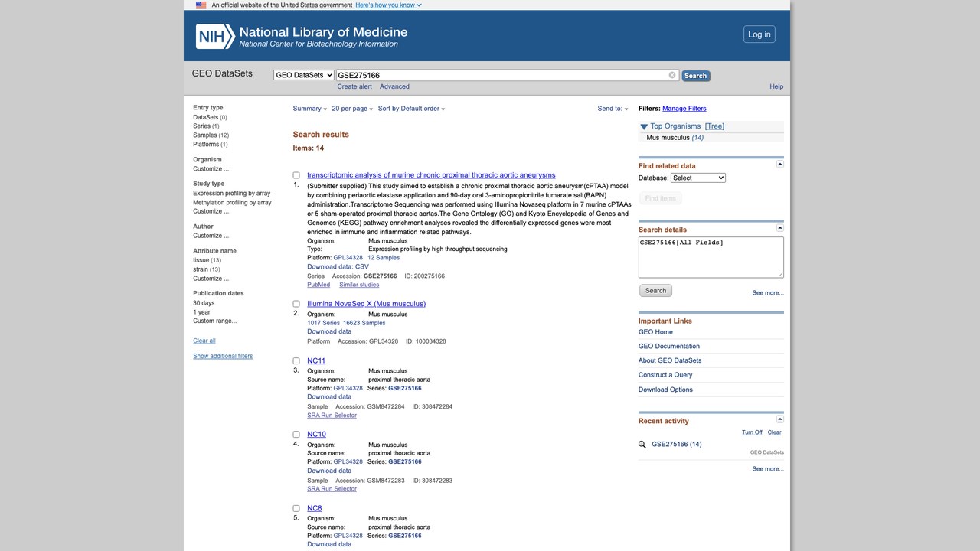Select the NC8 result checkbox
Image resolution: width=980 pixels, height=551 pixels.
click(x=296, y=508)
